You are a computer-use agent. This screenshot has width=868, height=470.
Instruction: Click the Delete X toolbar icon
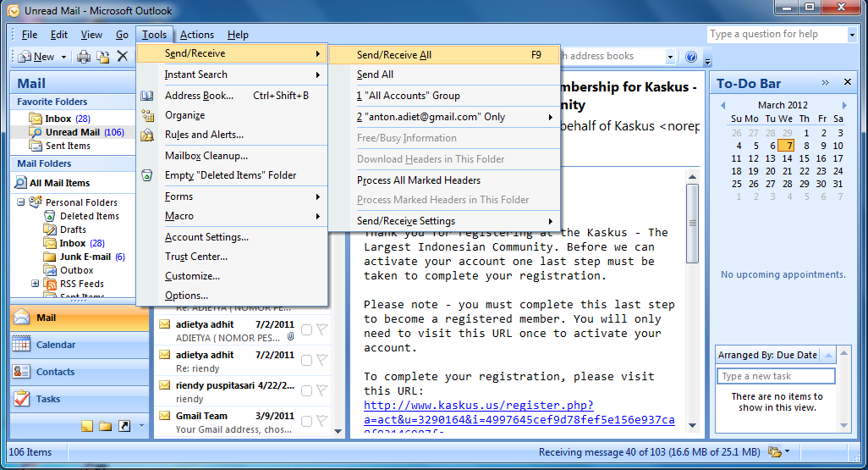coord(123,56)
